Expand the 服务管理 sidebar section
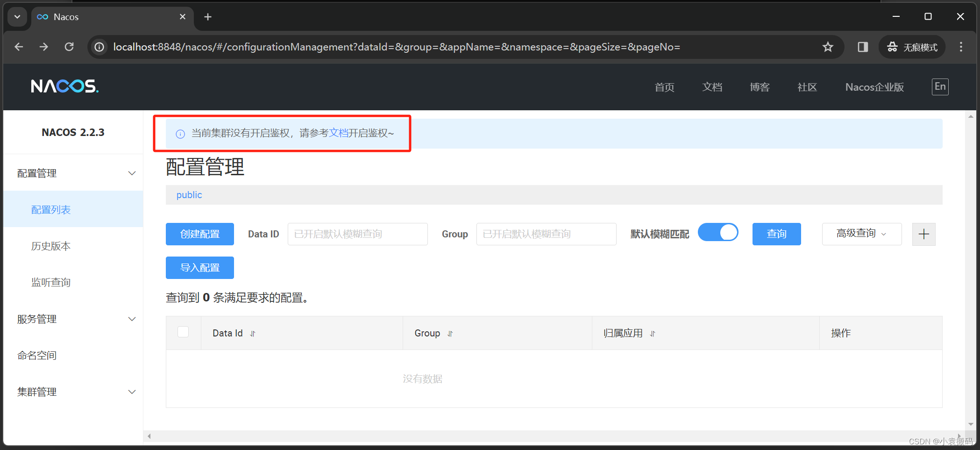Viewport: 980px width, 450px height. tap(73, 319)
